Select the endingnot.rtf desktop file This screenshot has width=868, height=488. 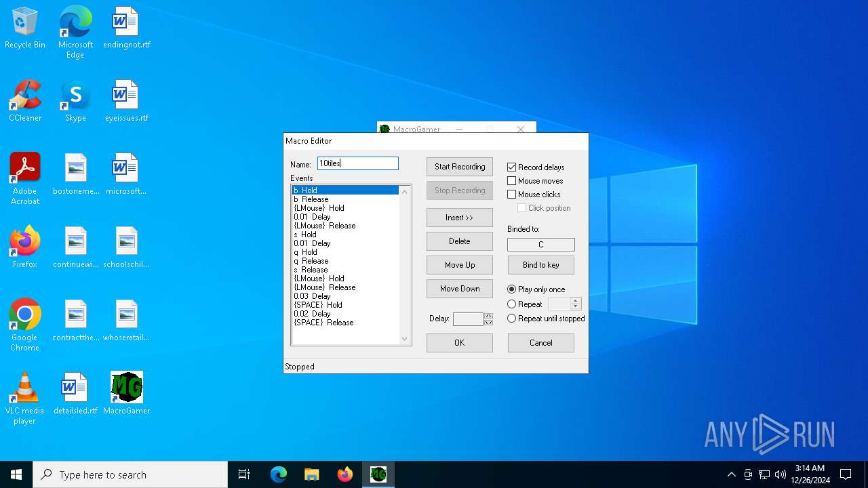click(127, 28)
